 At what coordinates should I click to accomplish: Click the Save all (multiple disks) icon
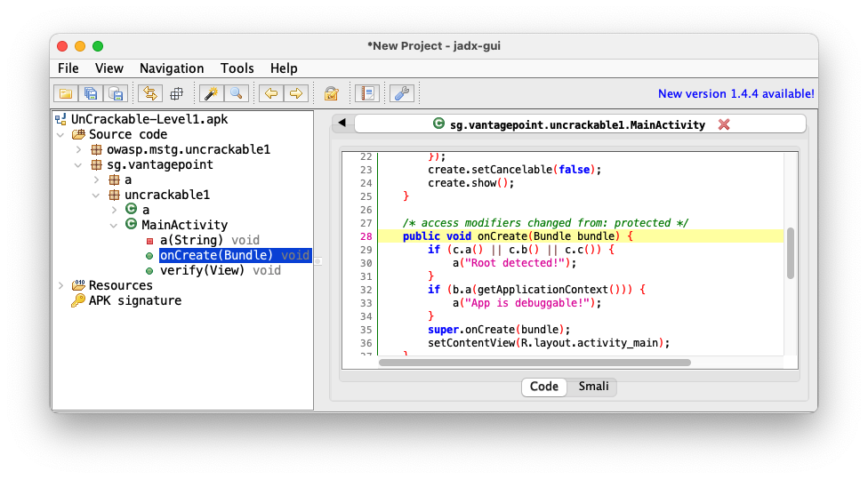pyautogui.click(x=91, y=93)
